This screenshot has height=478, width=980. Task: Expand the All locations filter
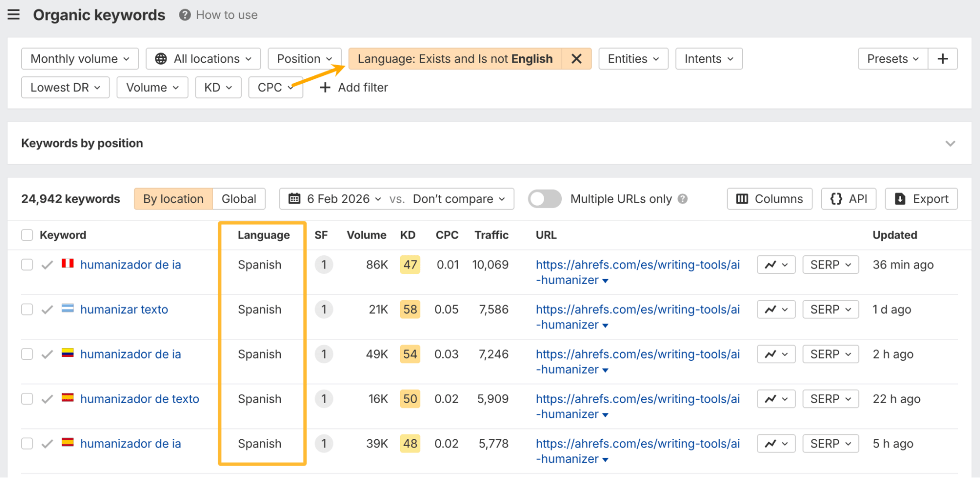click(x=203, y=59)
